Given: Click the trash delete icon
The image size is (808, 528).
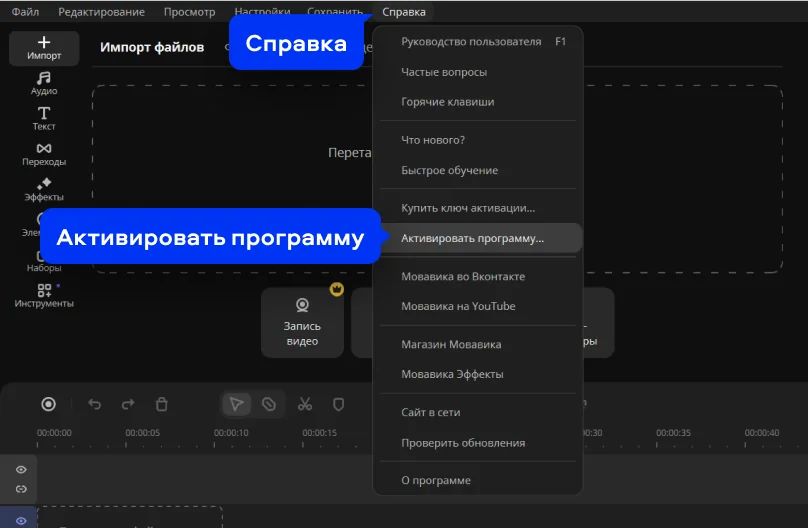Looking at the screenshot, I should (161, 404).
